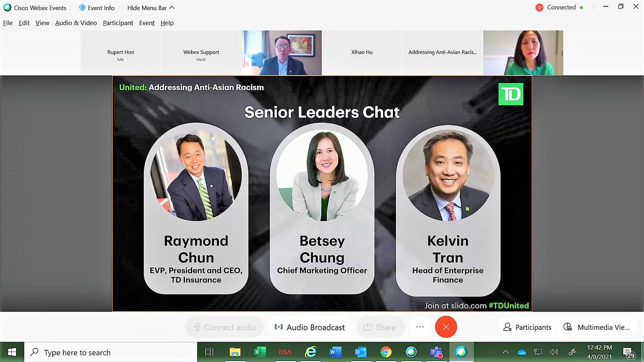Open Task View in taskbar
This screenshot has width=644, height=362.
[x=209, y=352]
